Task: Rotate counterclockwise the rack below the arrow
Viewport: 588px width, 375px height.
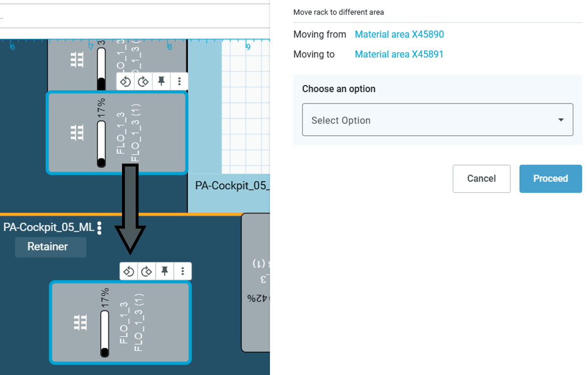Action: [x=129, y=271]
